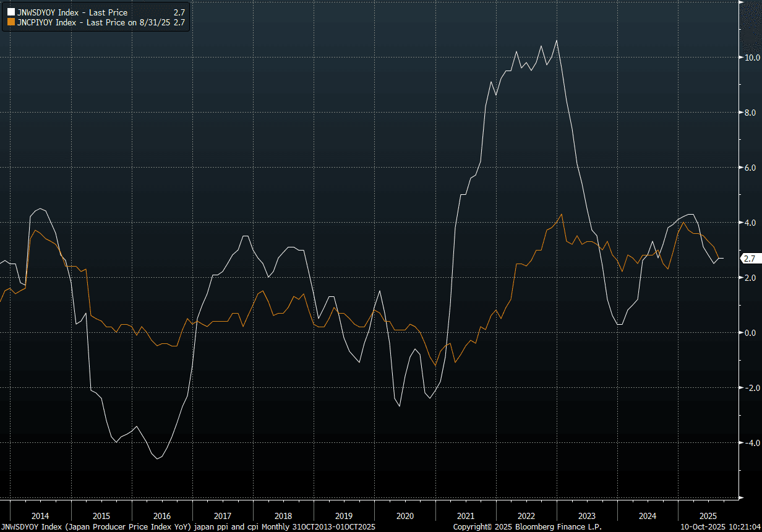Click the 0.0 label on the y-axis
762x532 pixels.
750,333
